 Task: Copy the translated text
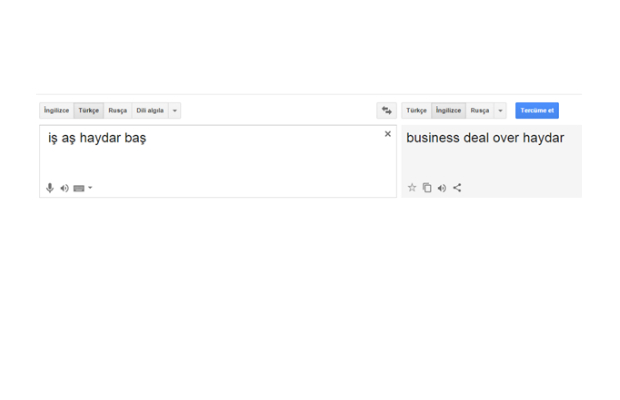click(427, 187)
